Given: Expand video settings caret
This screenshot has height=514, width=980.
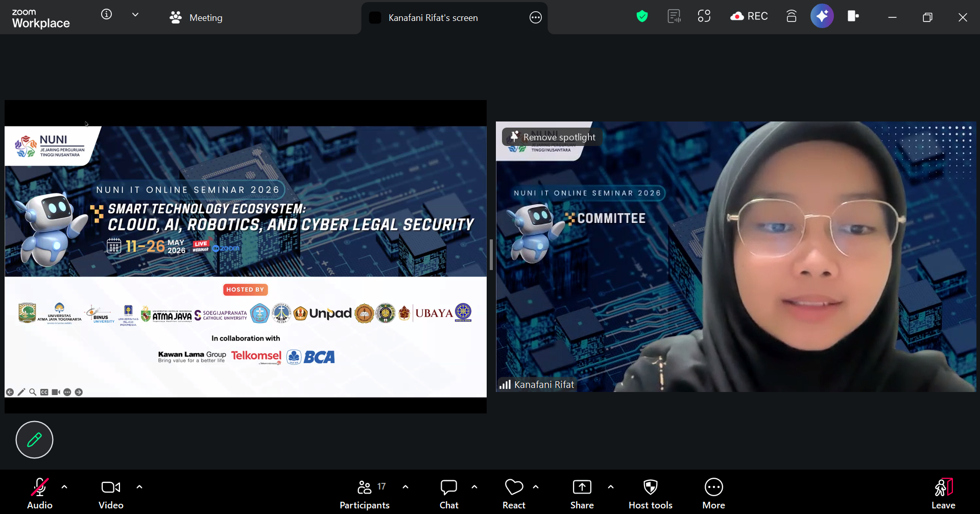Looking at the screenshot, I should coord(139,487).
